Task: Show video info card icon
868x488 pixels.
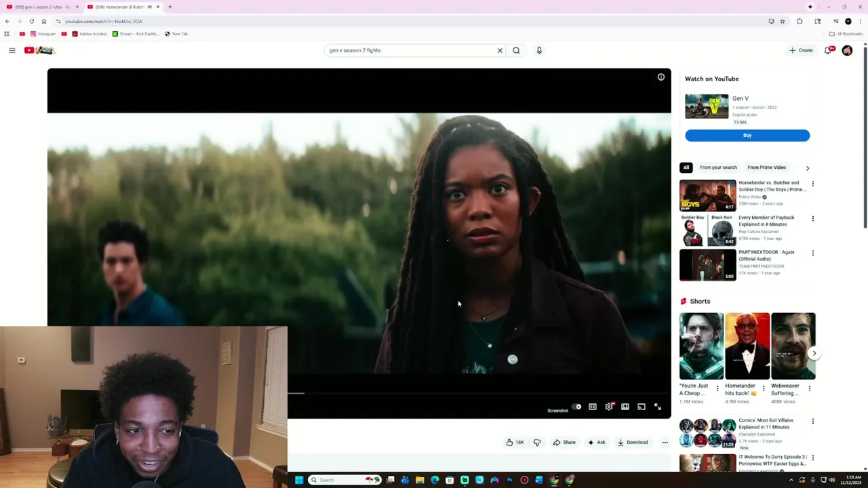Action: click(x=660, y=77)
